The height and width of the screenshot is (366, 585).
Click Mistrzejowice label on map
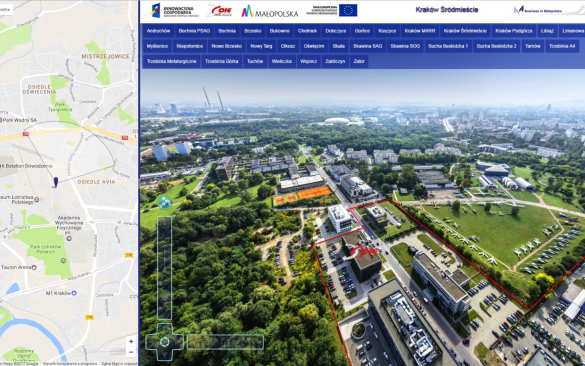(106, 56)
